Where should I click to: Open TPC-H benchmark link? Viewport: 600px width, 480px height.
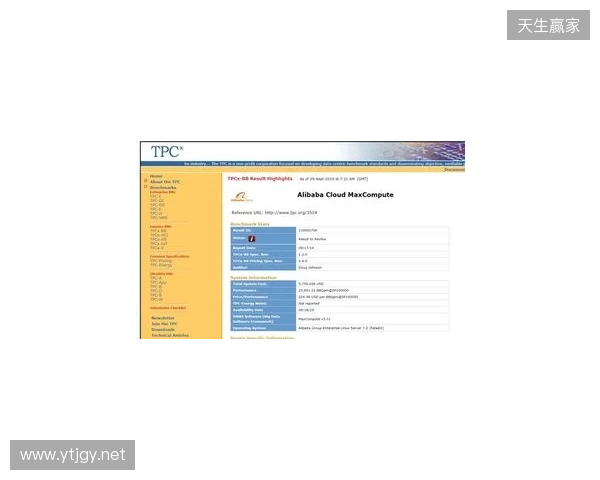point(156,213)
